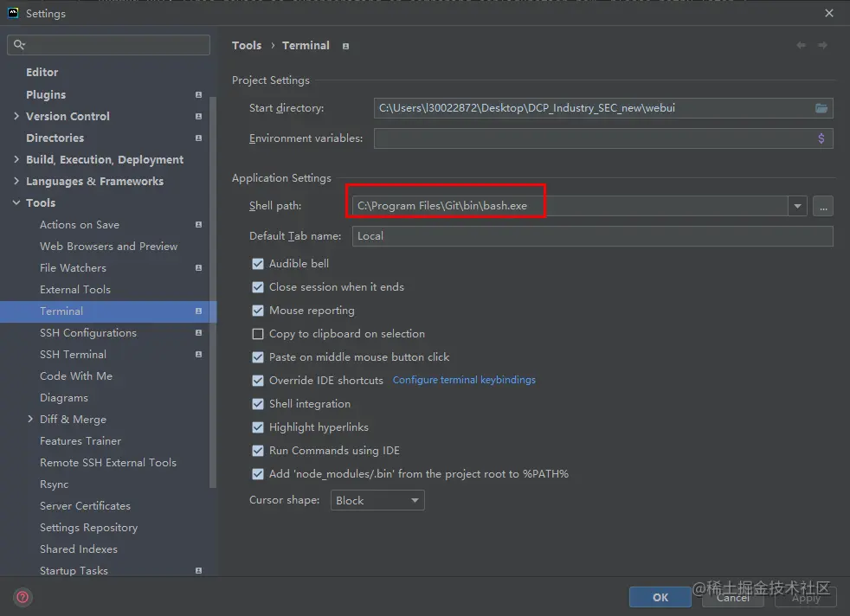Screen dimensions: 850x616
Task: Click the project icon on Plugins row
Action: click(x=198, y=95)
